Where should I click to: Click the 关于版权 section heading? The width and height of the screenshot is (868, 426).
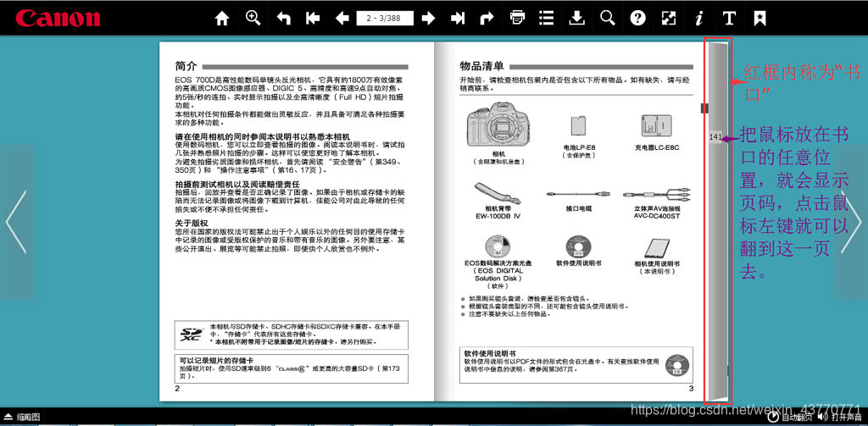(192, 223)
